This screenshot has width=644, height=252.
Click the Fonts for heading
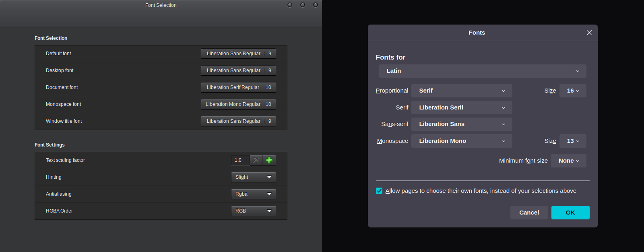click(x=390, y=57)
